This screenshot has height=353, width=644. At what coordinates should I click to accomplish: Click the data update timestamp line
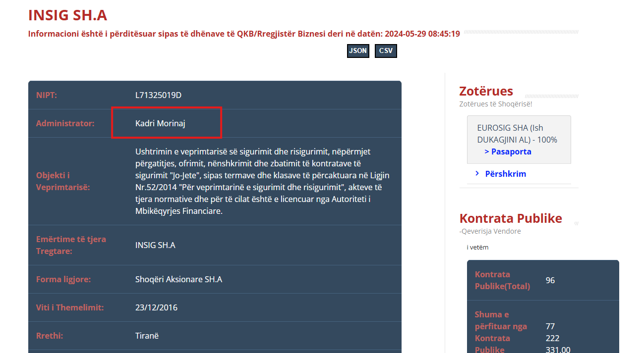(244, 34)
